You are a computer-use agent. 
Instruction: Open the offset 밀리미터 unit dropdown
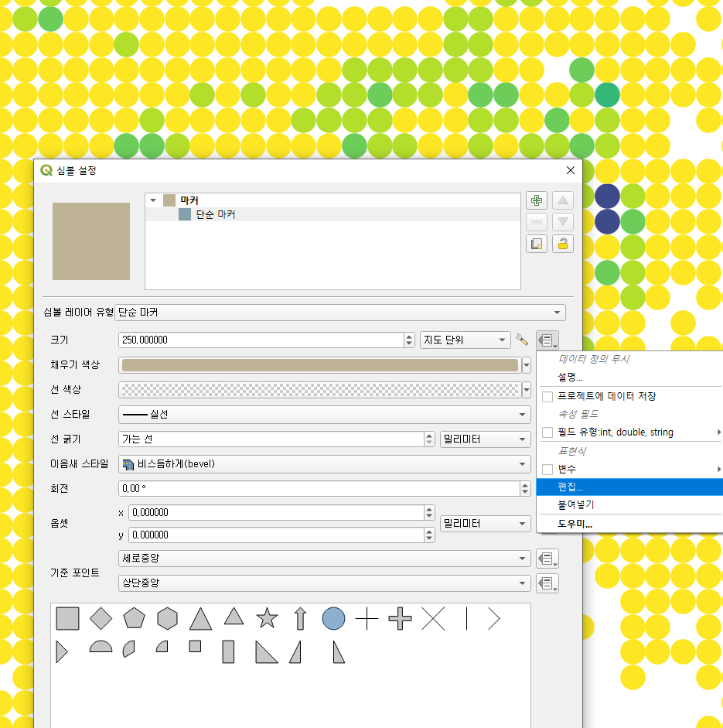point(486,524)
